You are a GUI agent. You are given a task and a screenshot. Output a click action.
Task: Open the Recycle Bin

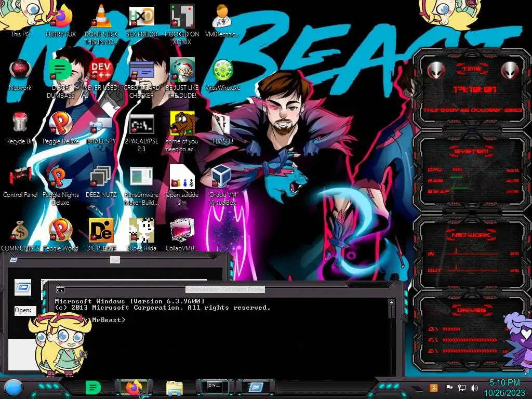click(20, 128)
